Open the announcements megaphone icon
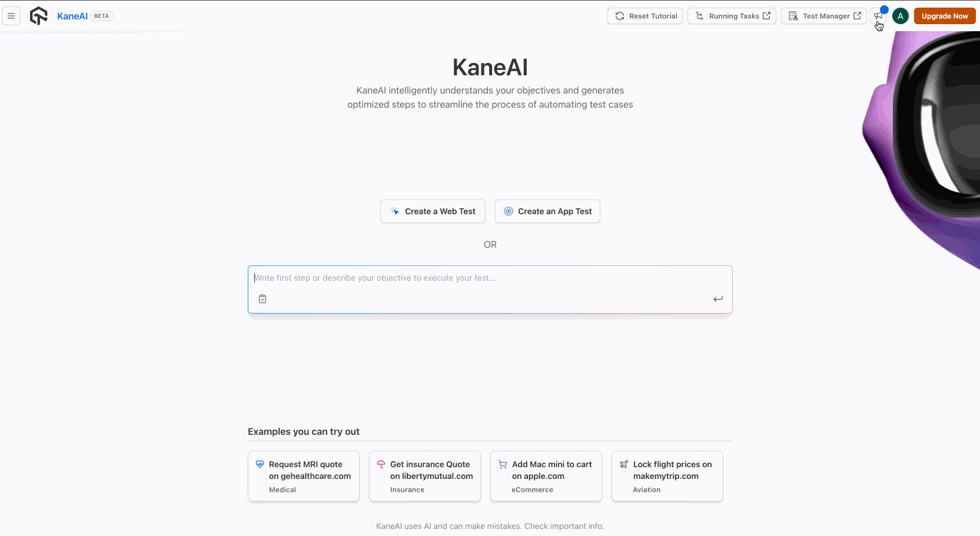Image resolution: width=980 pixels, height=536 pixels. click(878, 16)
